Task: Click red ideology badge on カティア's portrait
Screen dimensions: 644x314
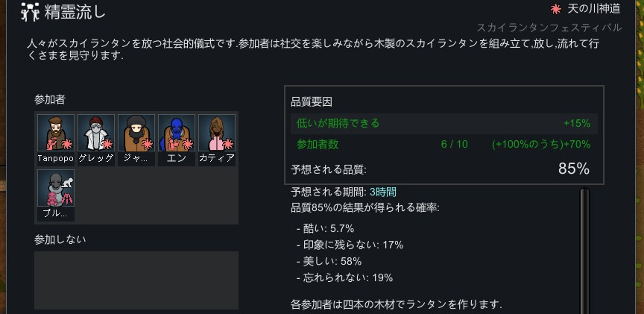Action: [x=227, y=144]
